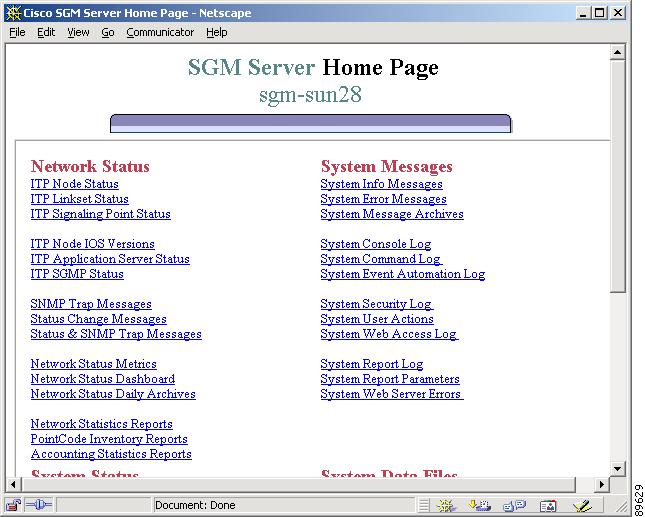Click the 'Network Status' section heading
Screen dimensions: 645x517
(x=90, y=166)
